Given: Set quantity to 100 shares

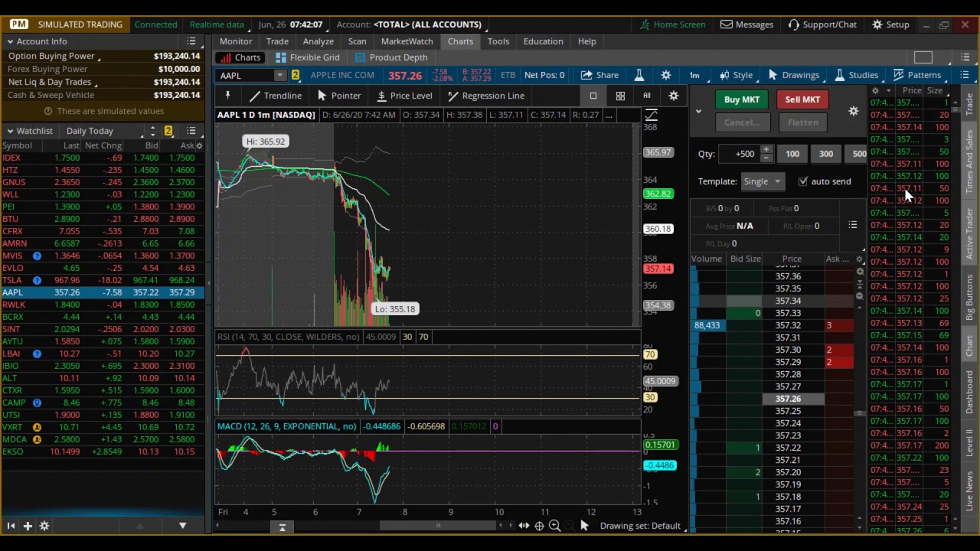Looking at the screenshot, I should pos(792,154).
